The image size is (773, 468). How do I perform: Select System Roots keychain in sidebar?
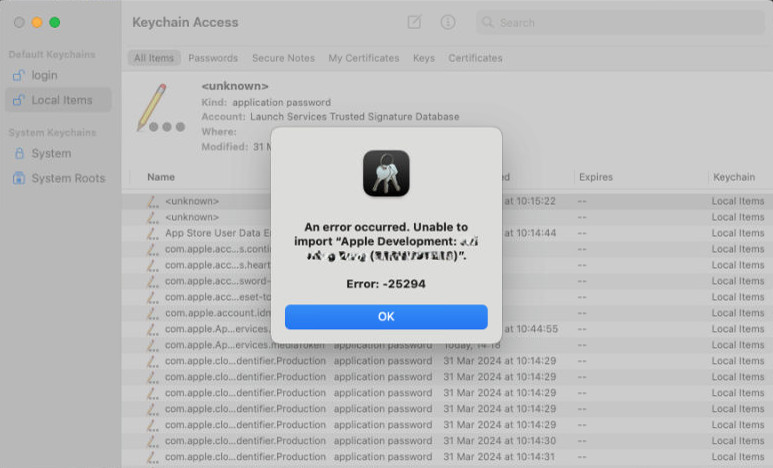tap(58, 178)
